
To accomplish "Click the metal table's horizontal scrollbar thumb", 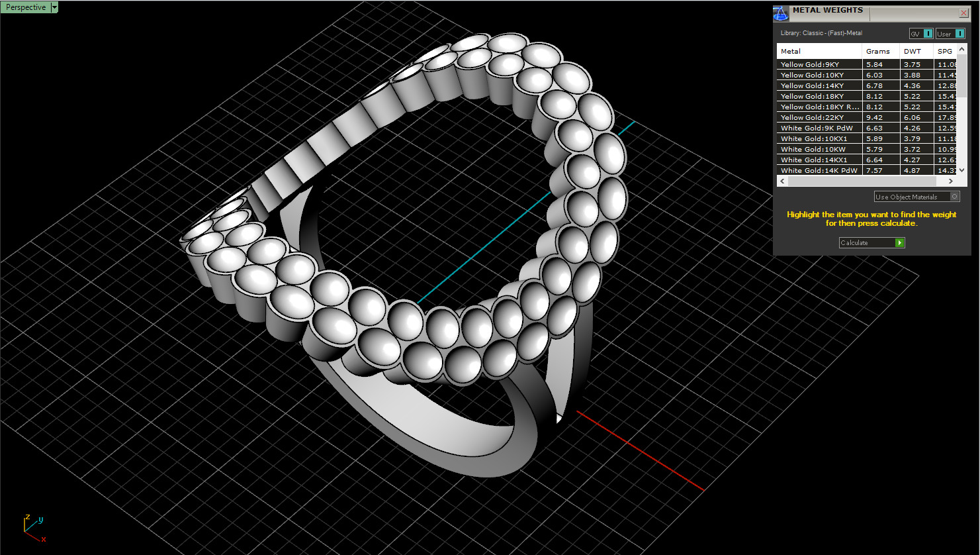I will pyautogui.click(x=862, y=181).
